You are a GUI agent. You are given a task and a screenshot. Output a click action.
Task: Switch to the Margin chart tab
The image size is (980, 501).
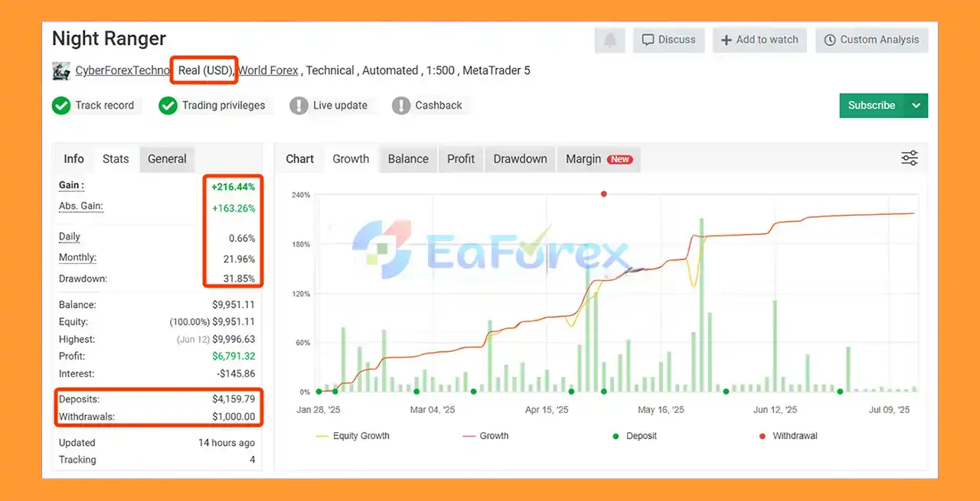599,159
